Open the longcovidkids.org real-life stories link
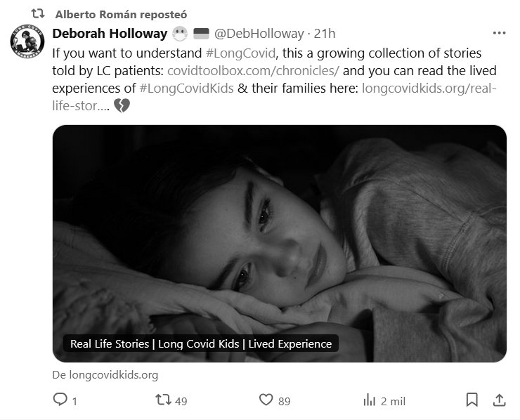The height and width of the screenshot is (420, 520). point(429,88)
